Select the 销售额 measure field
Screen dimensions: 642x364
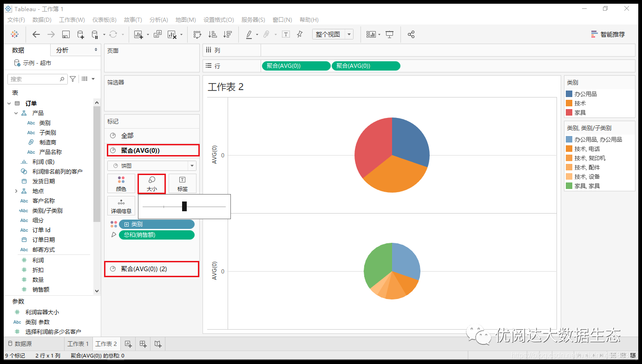pos(41,289)
